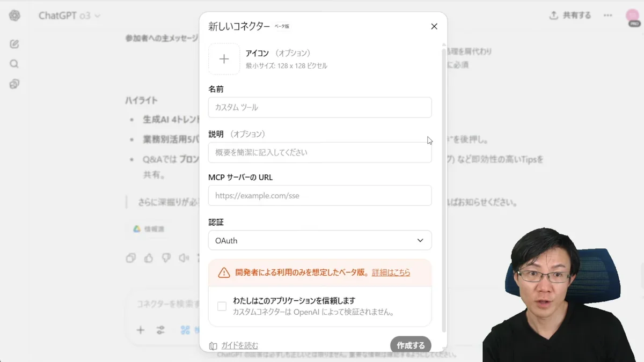Open search chats magnifier icon
Viewport: 644px width, 362px height.
click(x=14, y=64)
